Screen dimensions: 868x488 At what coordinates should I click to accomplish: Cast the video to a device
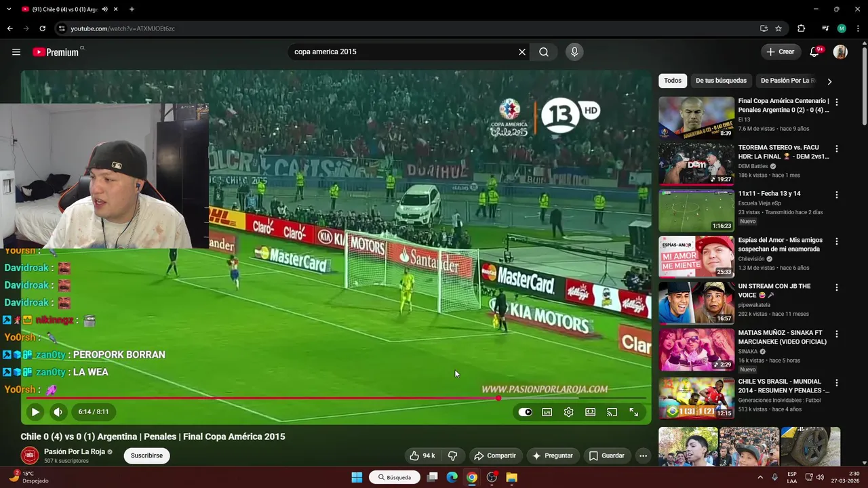pos(612,411)
